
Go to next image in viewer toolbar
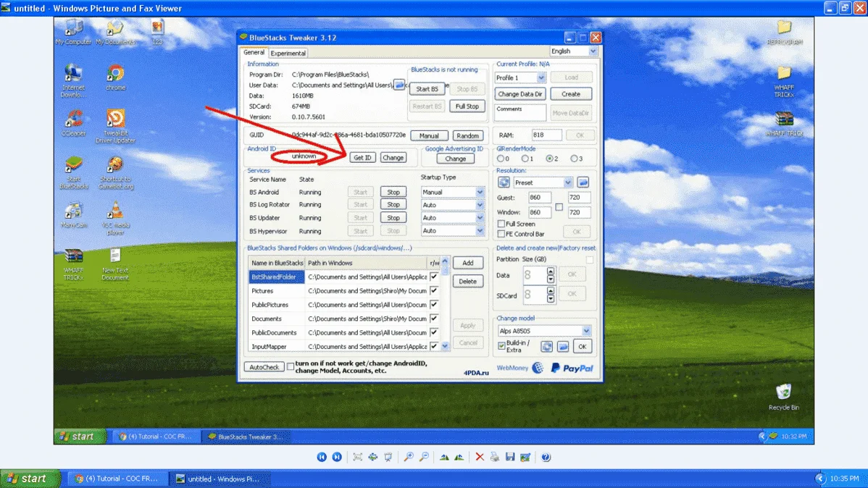click(337, 457)
